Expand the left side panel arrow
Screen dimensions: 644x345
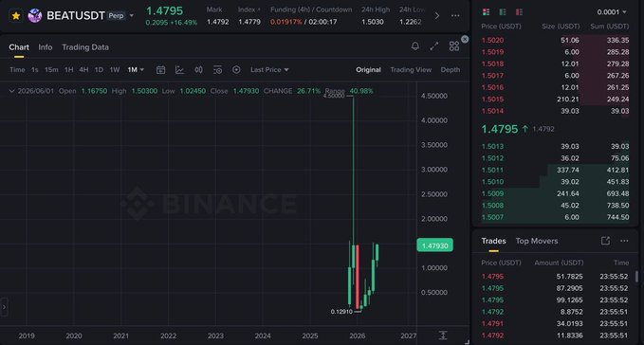tap(4, 307)
